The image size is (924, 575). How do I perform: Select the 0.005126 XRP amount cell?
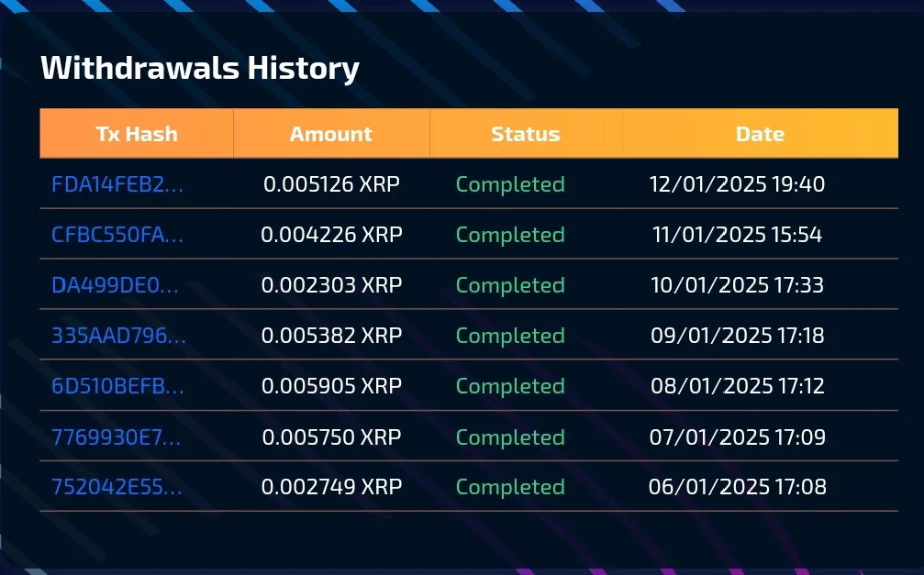coord(332,184)
